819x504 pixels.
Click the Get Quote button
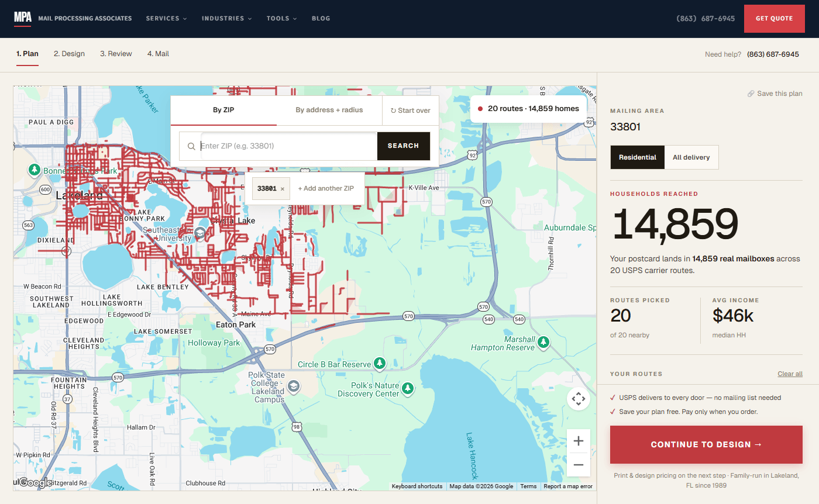click(774, 19)
